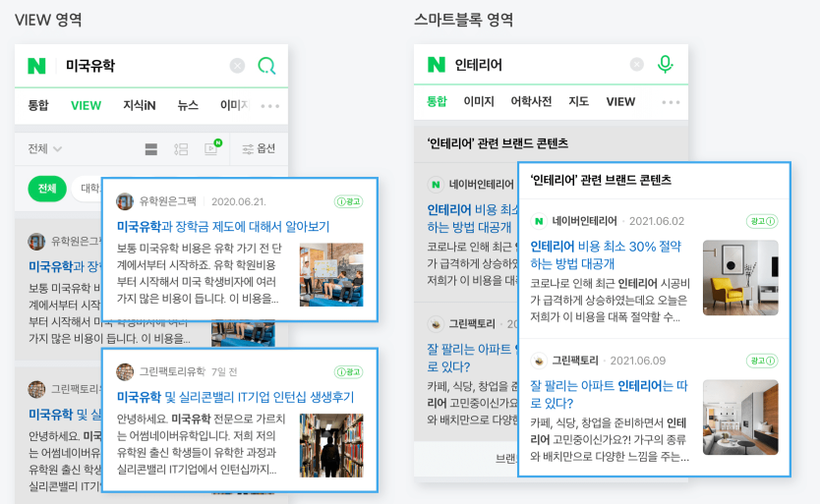Switch to the 지식iN tab
Image resolution: width=820 pixels, height=504 pixels.
point(139,105)
